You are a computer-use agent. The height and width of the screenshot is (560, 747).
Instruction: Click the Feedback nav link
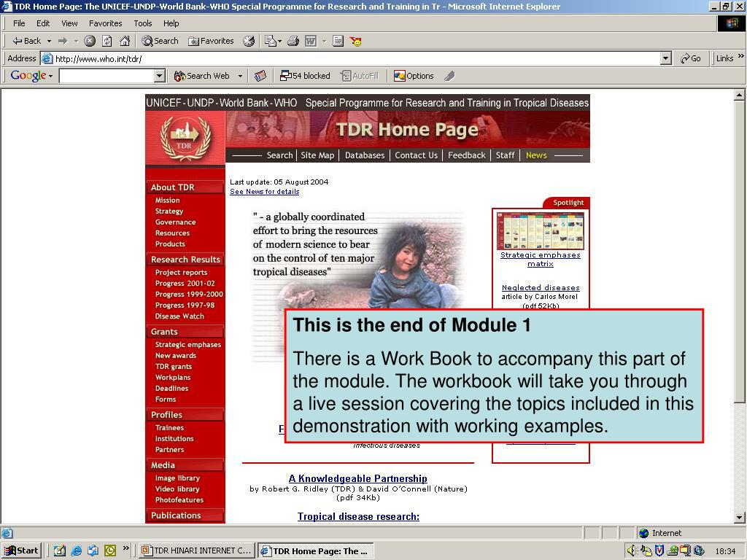coord(466,155)
